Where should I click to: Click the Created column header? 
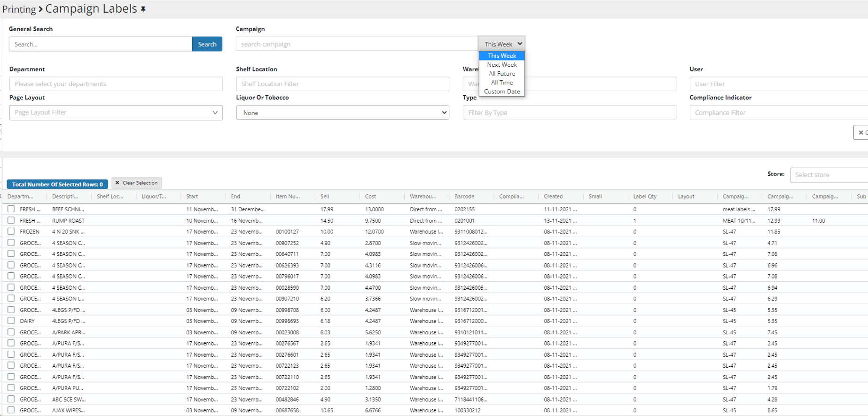pos(553,196)
